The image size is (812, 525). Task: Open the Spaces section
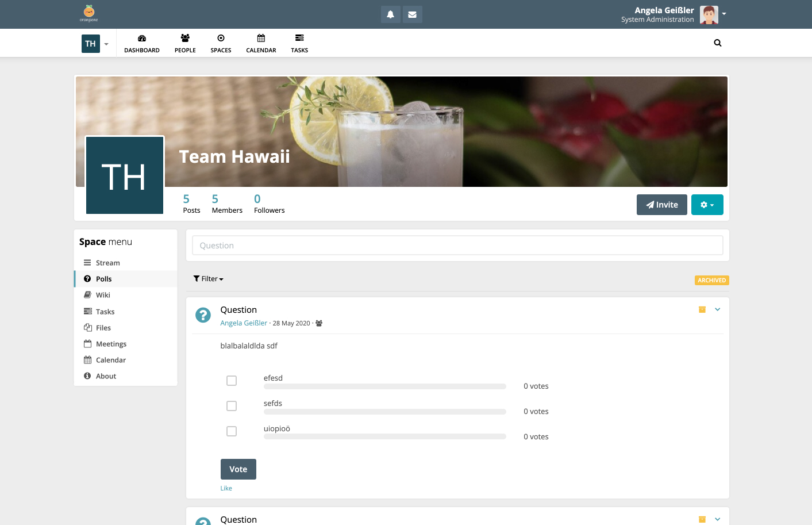pos(221,43)
